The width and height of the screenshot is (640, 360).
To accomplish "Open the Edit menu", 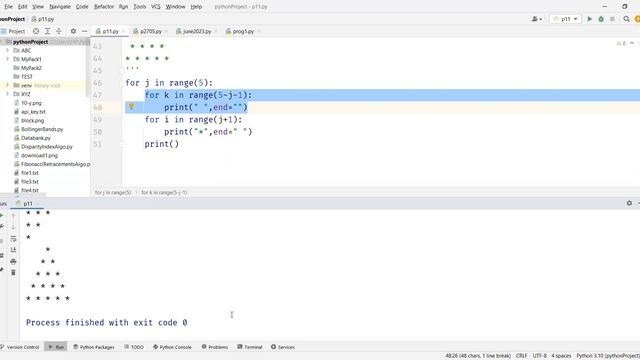I will pyautogui.click(x=22, y=7).
